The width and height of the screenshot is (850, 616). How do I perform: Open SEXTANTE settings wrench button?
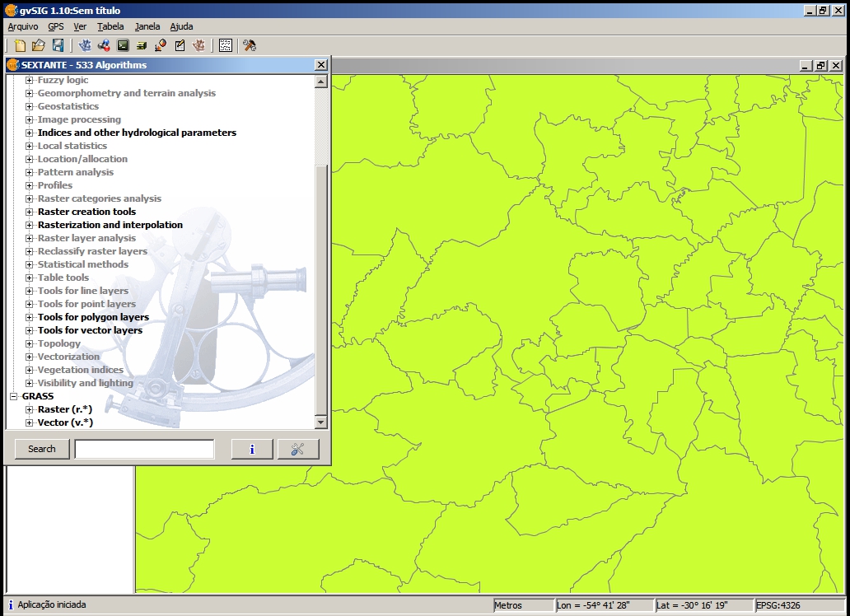[298, 449]
